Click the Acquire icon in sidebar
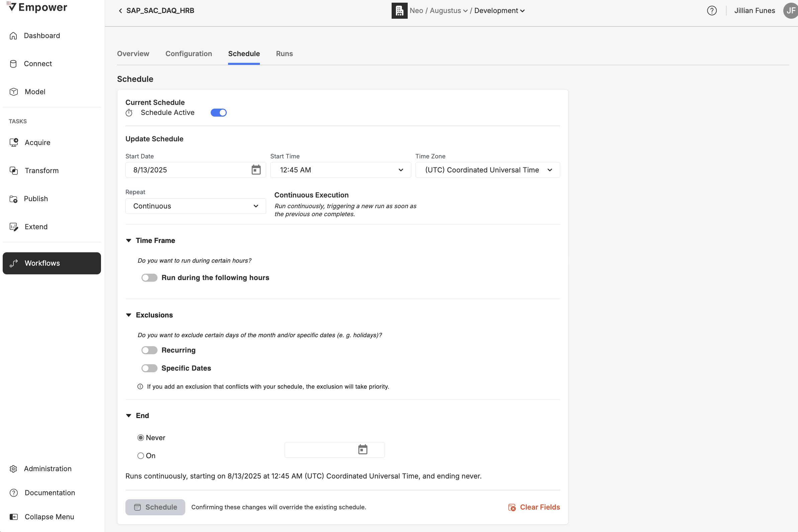Image resolution: width=798 pixels, height=532 pixels. (14, 142)
